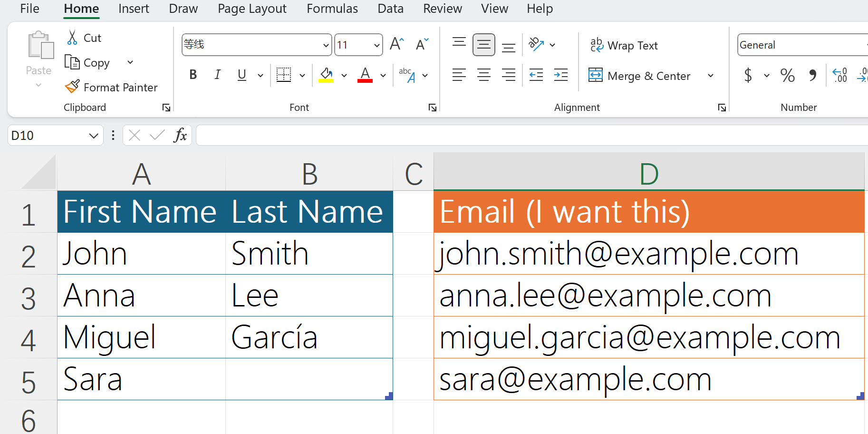Screen dimensions: 868x434
Task: Increase font size with the larger A icon
Action: 396,44
